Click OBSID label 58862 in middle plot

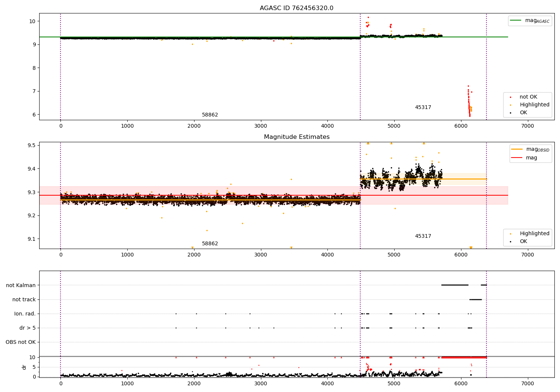tap(210, 244)
